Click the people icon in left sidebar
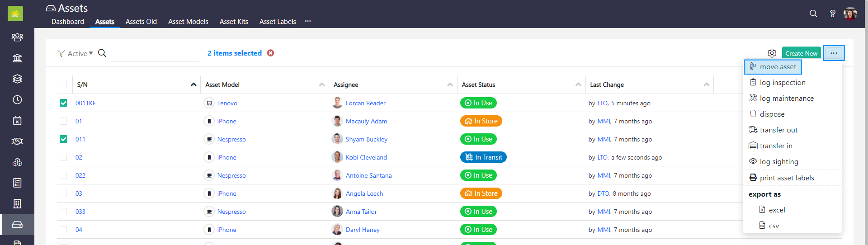 coord(17,37)
